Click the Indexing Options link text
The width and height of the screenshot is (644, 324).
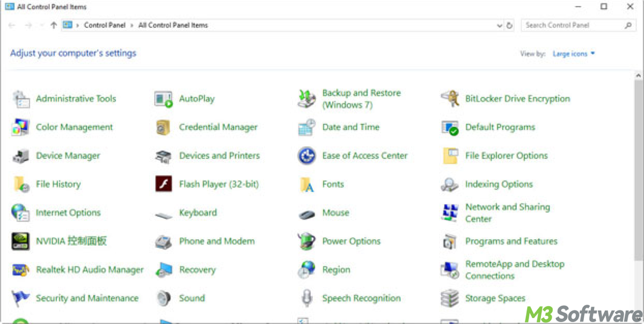pyautogui.click(x=499, y=185)
